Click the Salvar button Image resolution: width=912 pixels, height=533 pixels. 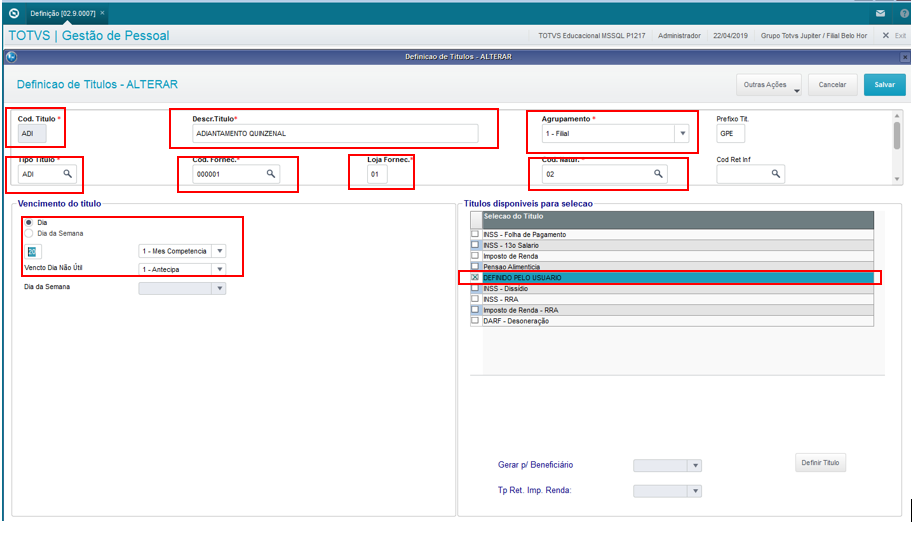tap(885, 85)
